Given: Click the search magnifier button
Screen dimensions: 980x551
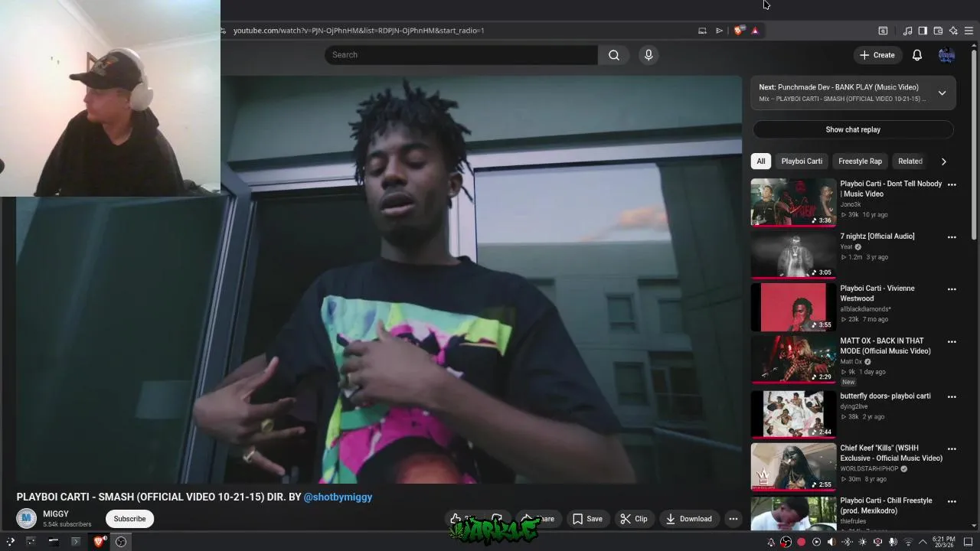Looking at the screenshot, I should point(614,55).
